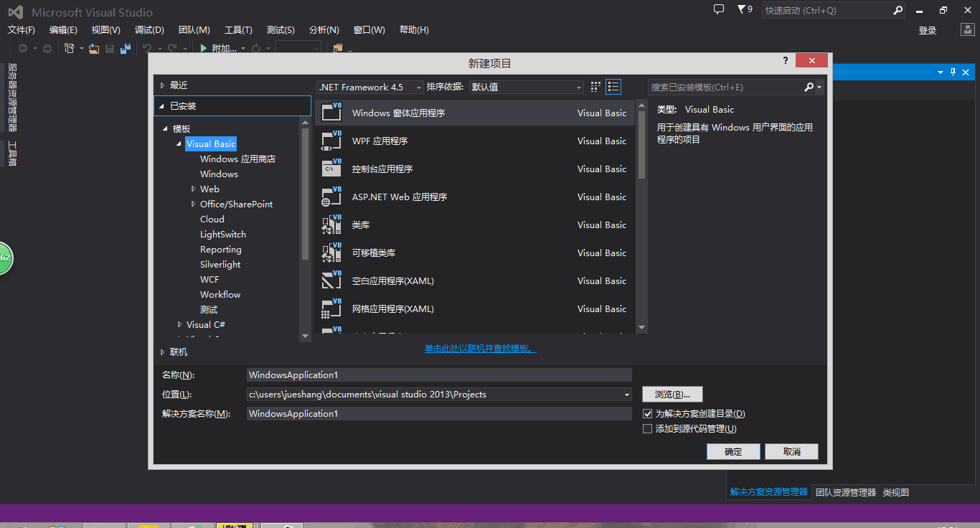Enable 添加到源代码管理 checkbox

648,429
